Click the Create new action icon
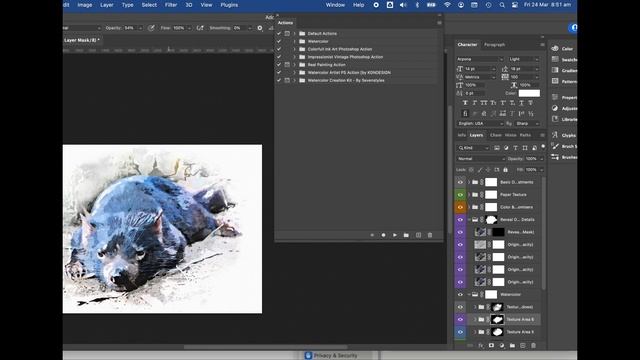The height and width of the screenshot is (360, 640). coord(418,235)
